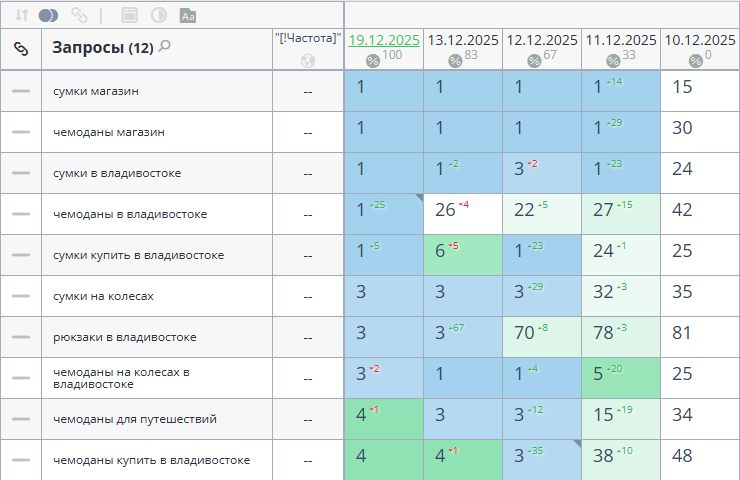Image resolution: width=740 pixels, height=480 pixels.
Task: Click the greyed chain link toolbar icon
Action: pyautogui.click(x=79, y=15)
